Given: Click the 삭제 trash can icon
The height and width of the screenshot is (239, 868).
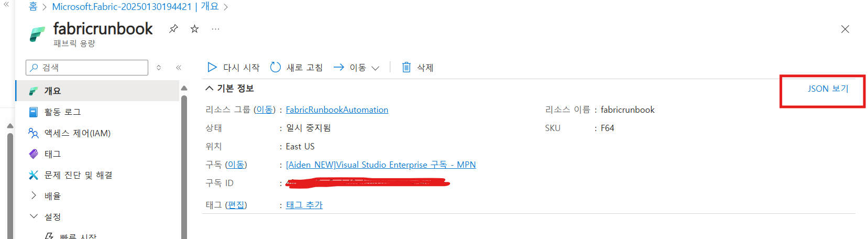Looking at the screenshot, I should (406, 67).
